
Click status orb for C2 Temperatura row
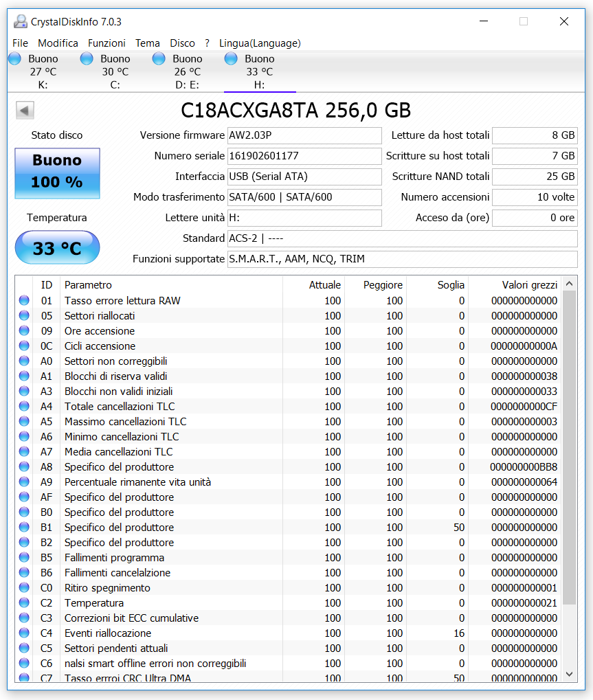click(24, 602)
